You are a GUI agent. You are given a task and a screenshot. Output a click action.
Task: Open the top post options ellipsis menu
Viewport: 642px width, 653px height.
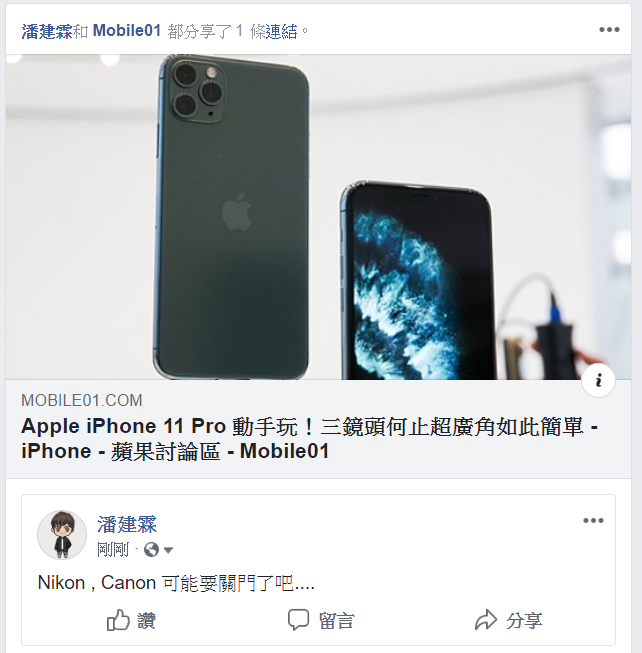tap(609, 30)
